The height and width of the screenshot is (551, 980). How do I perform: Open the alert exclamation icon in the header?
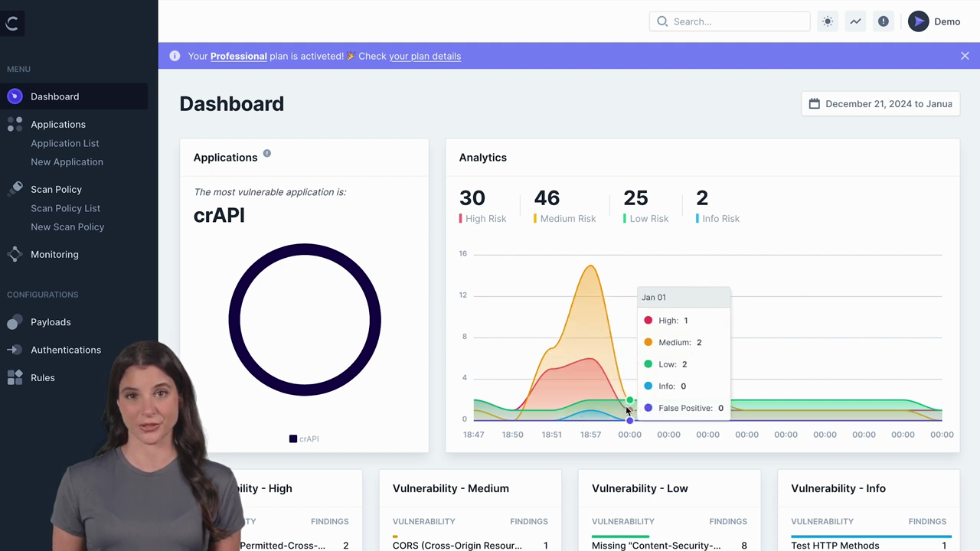tap(883, 21)
